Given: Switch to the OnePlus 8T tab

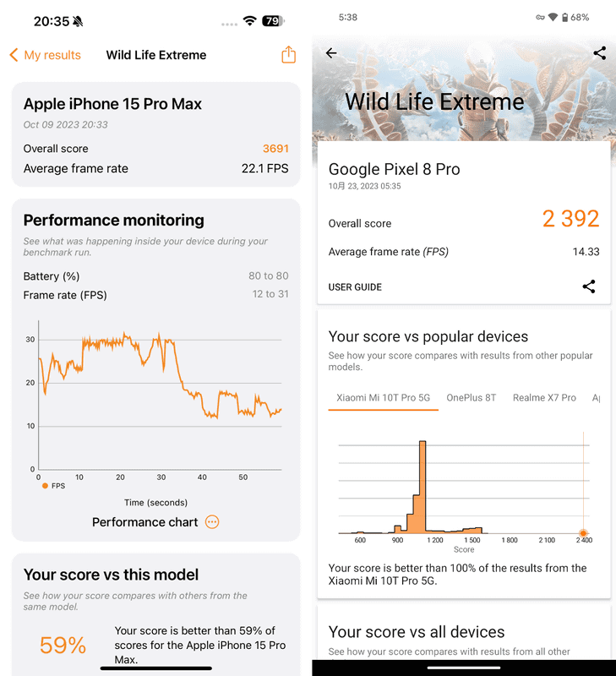Looking at the screenshot, I should coord(471,397).
